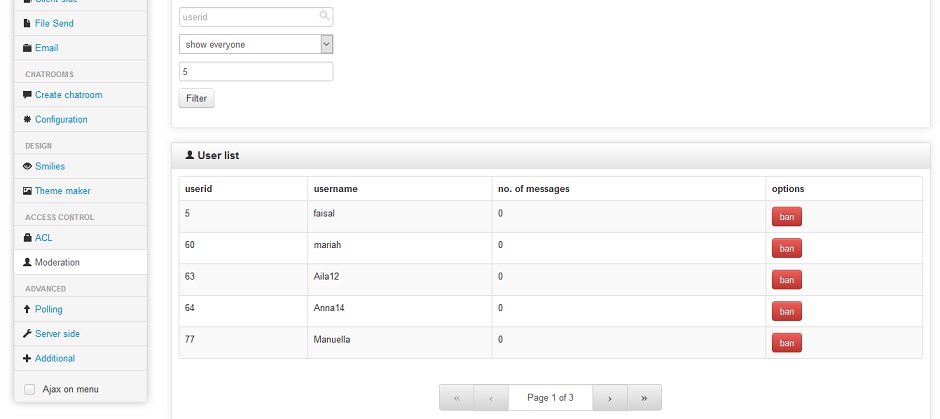The image size is (940, 419).
Task: Open Email in the sidebar
Action: 46,48
